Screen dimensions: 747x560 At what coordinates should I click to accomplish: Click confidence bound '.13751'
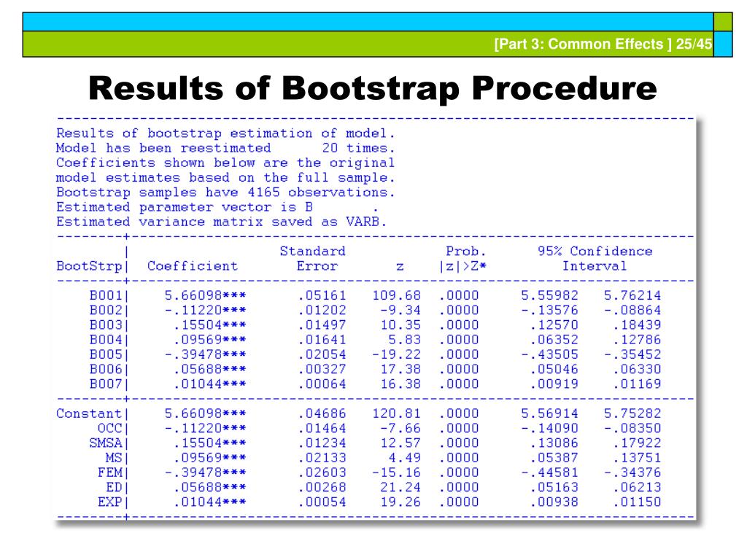[x=637, y=458]
